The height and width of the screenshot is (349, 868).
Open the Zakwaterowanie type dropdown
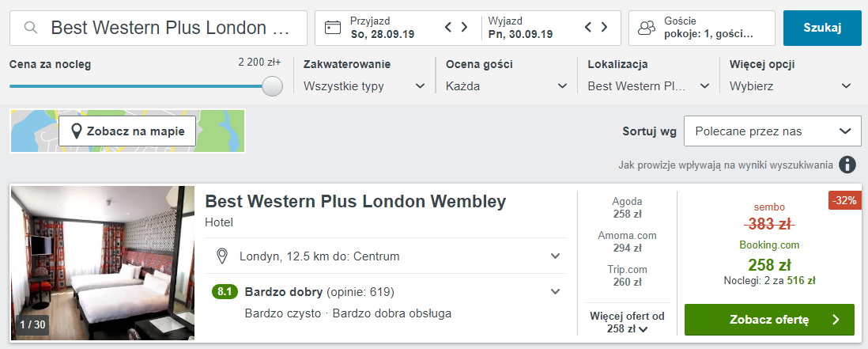[364, 85]
